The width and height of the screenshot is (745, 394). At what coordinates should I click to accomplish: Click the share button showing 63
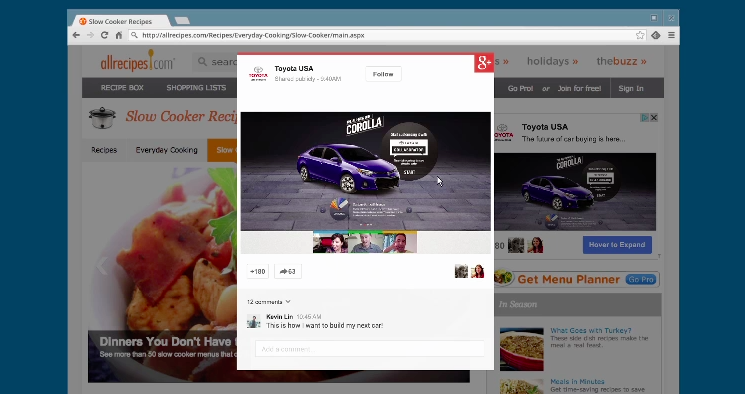[287, 271]
